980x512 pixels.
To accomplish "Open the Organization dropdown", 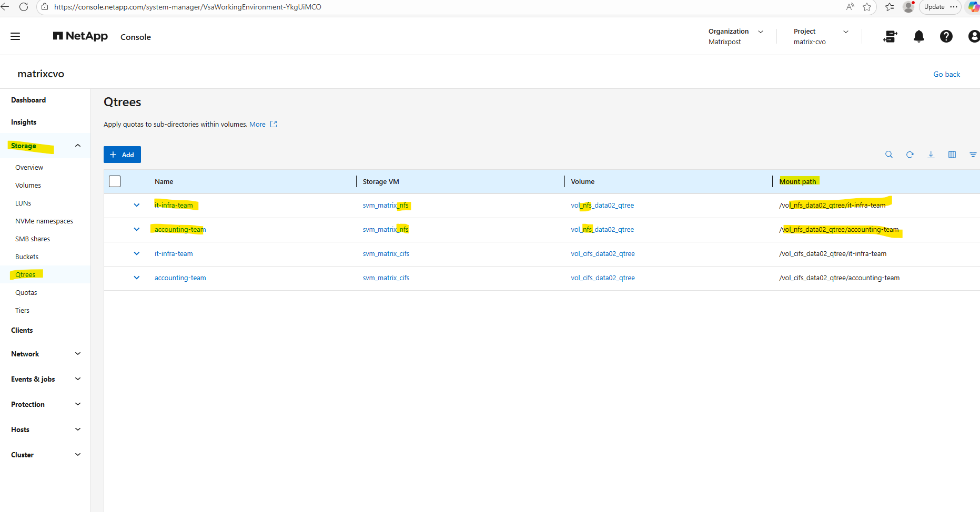I will tap(735, 36).
